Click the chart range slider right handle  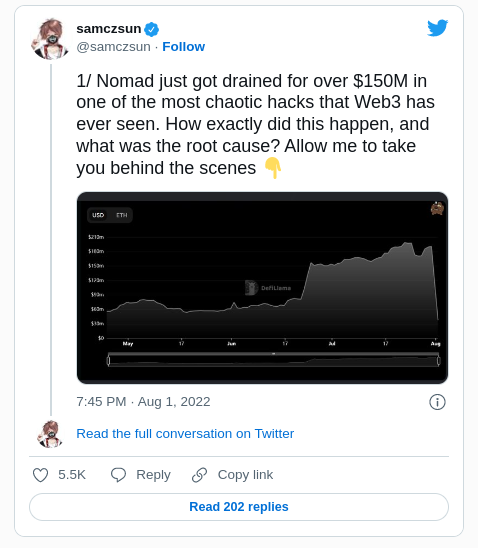(x=439, y=360)
